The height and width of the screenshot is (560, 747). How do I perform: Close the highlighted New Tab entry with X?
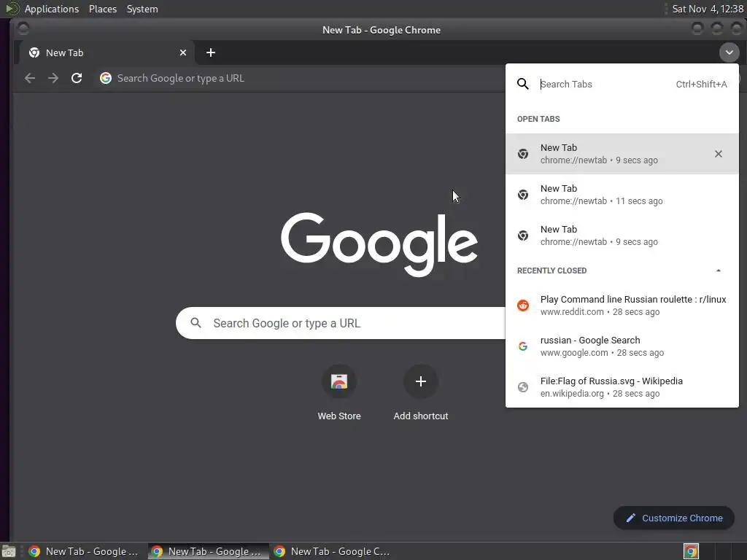pyautogui.click(x=718, y=154)
